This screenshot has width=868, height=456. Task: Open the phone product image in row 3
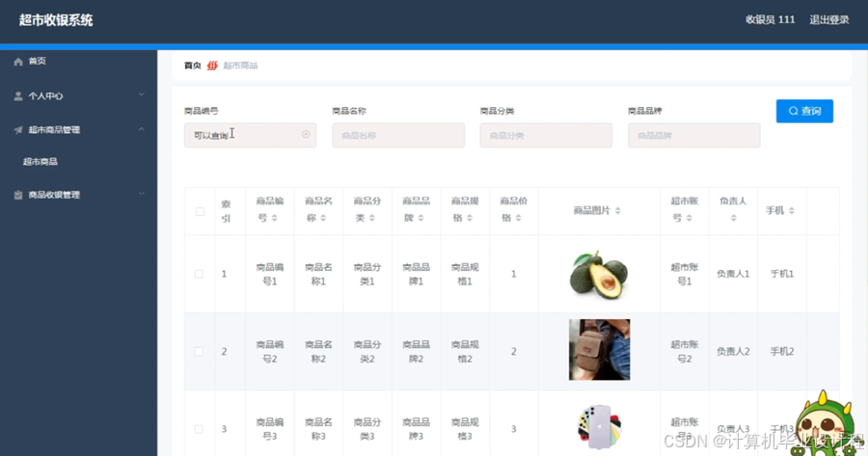coord(600,427)
